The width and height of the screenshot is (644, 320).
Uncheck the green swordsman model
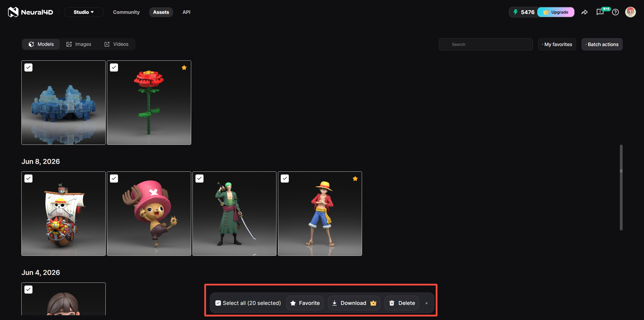point(199,179)
